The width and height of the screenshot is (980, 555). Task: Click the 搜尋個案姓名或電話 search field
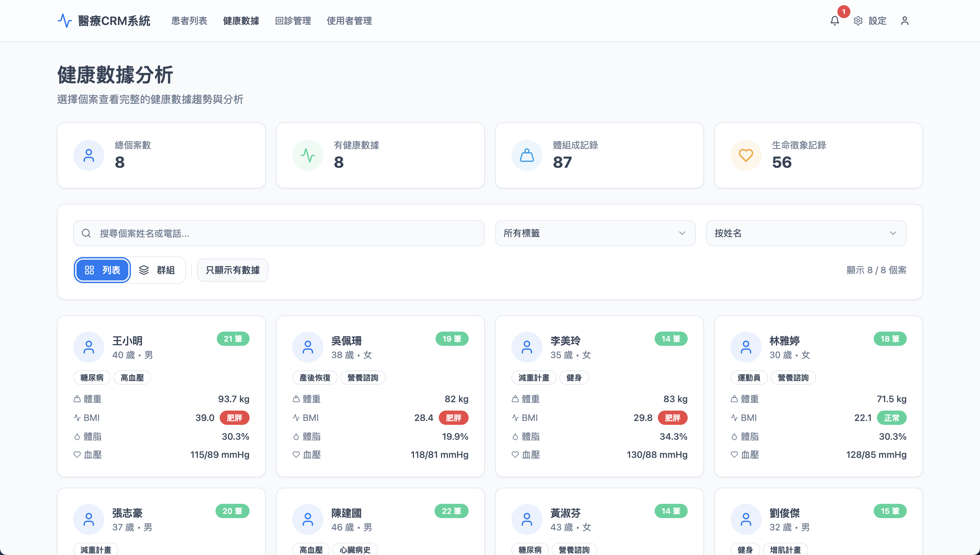click(x=279, y=233)
